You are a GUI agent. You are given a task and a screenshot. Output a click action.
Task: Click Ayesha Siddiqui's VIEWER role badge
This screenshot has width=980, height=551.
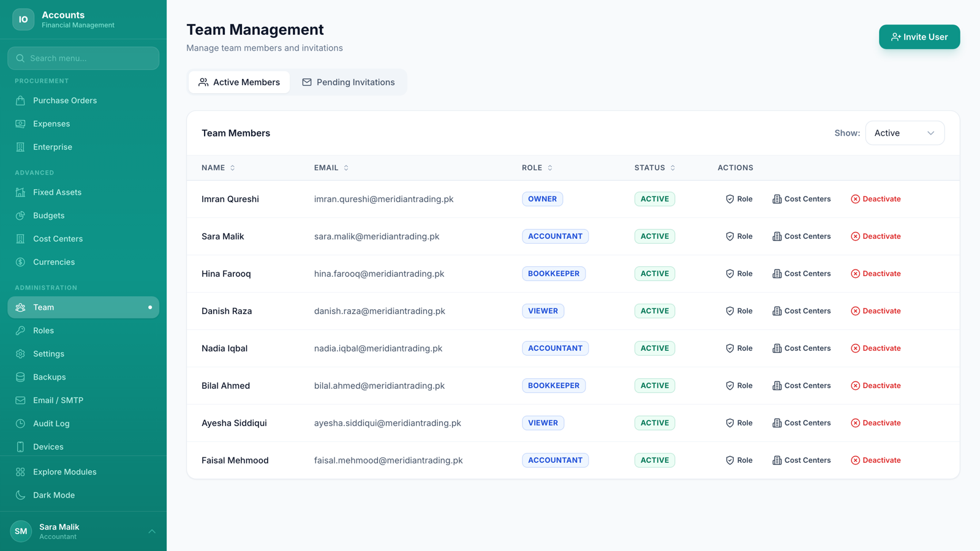tap(543, 423)
